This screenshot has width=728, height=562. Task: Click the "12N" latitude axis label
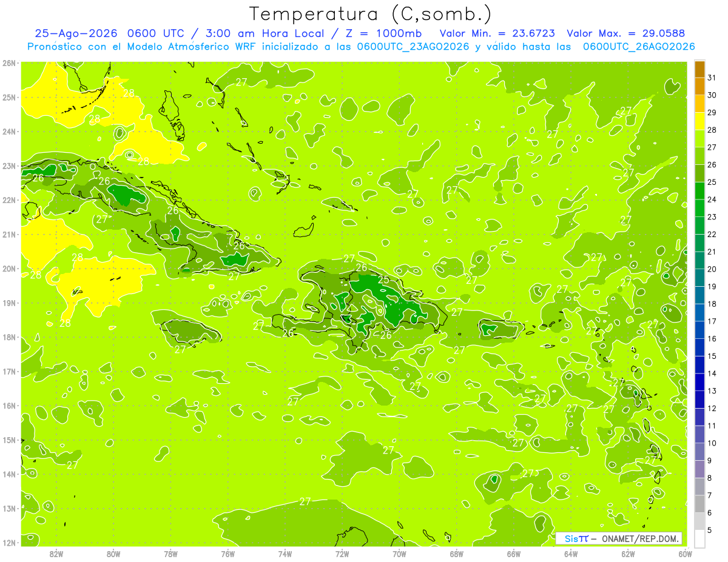point(10,543)
